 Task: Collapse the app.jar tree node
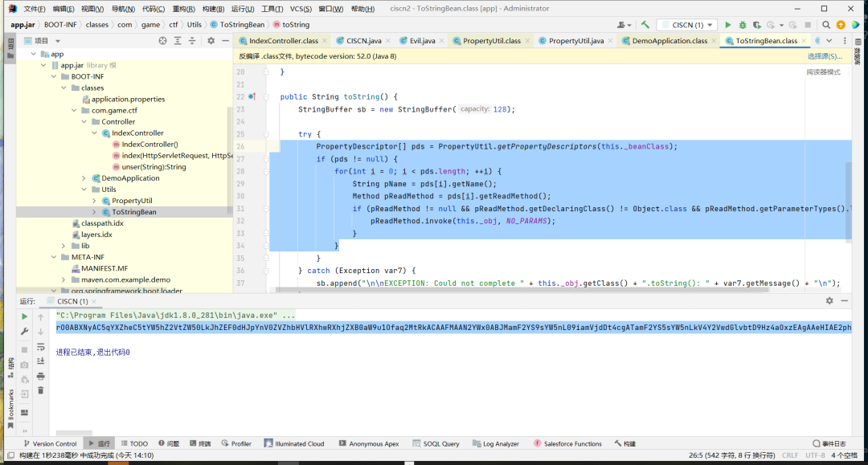pos(43,65)
